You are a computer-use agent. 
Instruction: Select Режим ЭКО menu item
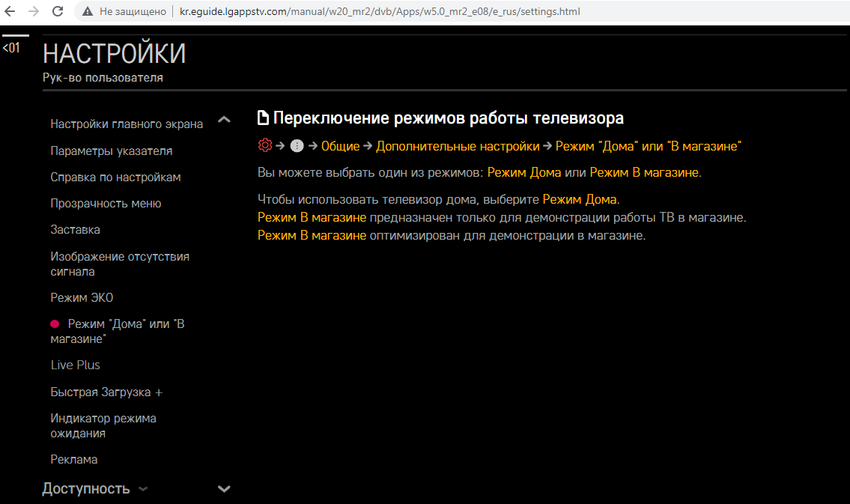pos(82,297)
